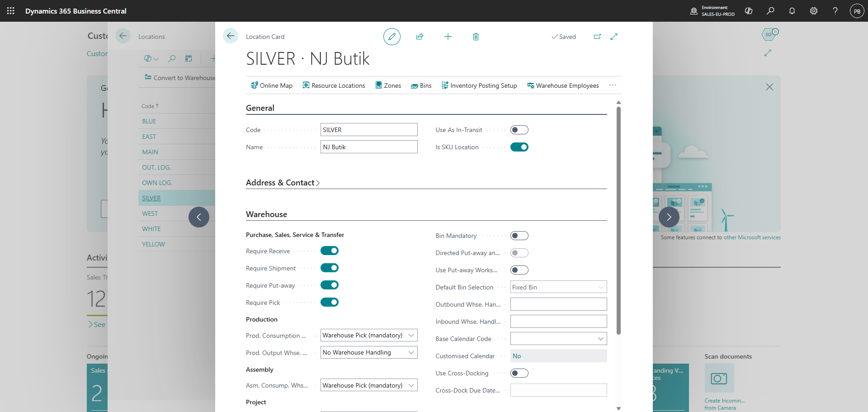The image size is (868, 412).
Task: Open the card in a new window
Action: 597,37
